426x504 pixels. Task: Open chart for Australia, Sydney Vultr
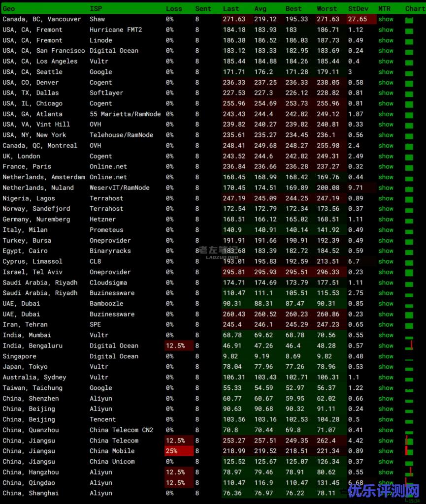click(x=409, y=379)
